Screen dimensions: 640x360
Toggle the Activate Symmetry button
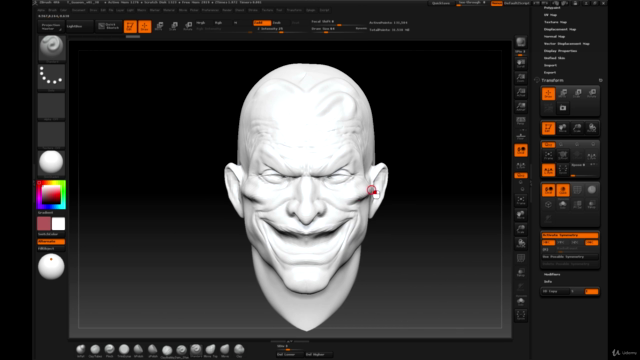[570, 236]
